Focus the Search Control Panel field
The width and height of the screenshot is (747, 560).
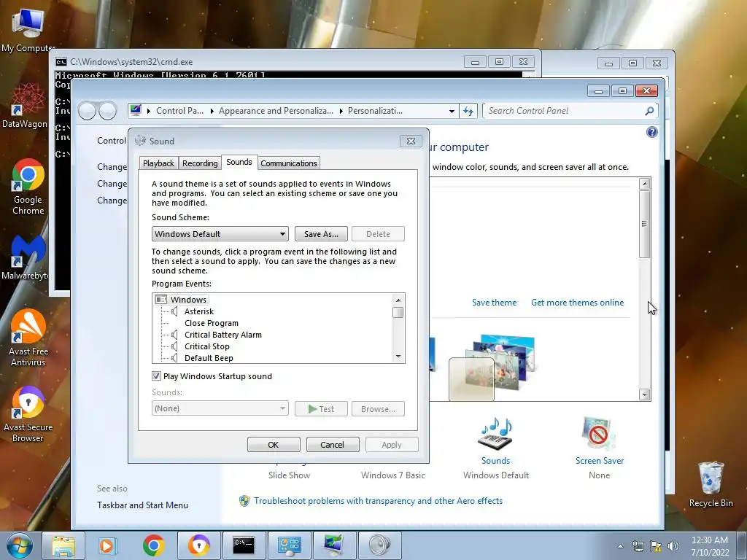tap(565, 111)
